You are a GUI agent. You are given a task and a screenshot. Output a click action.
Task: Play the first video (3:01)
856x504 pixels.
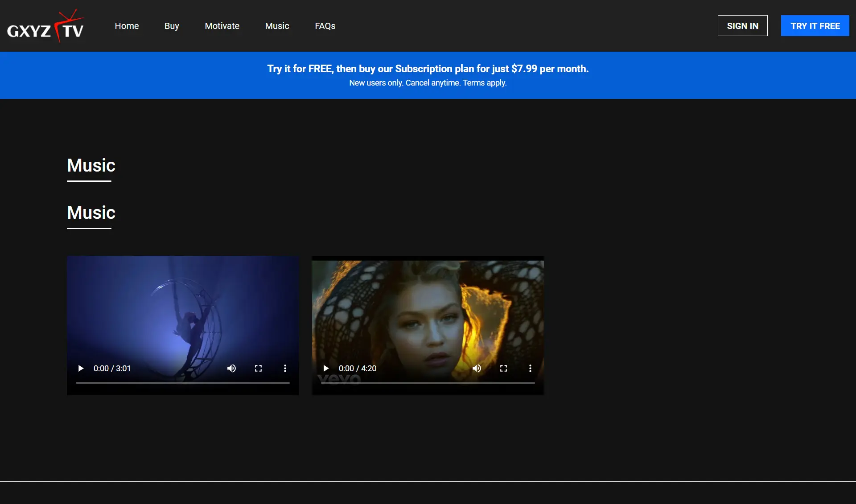point(81,369)
